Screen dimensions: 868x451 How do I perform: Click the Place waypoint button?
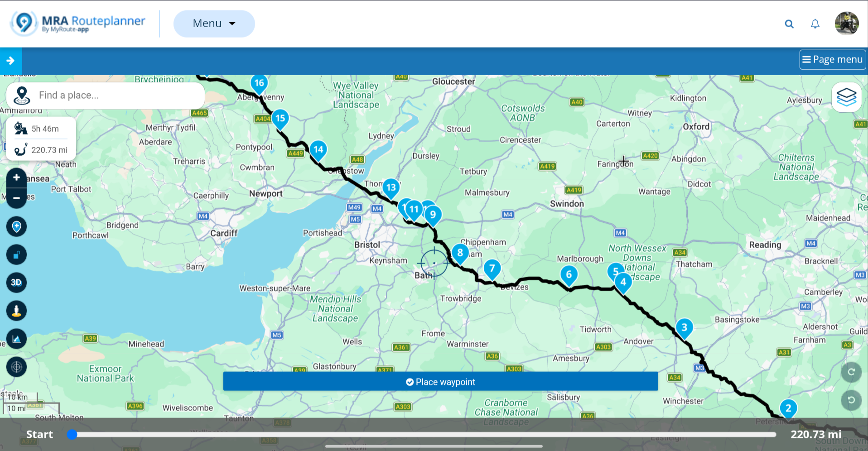click(440, 382)
